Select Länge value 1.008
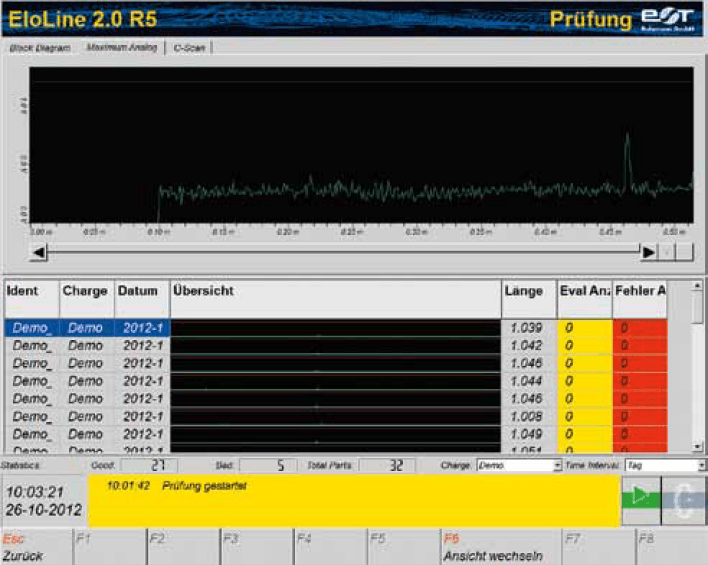Viewport: 708px width, 565px height. click(x=526, y=416)
